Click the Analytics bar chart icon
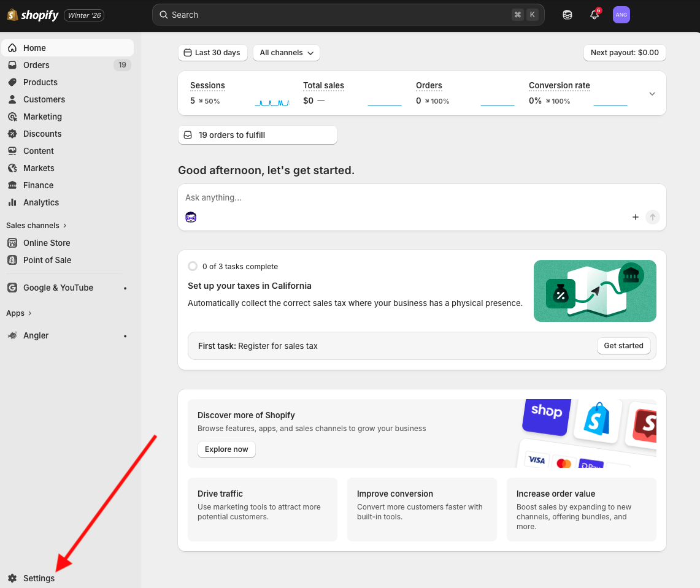Image resolution: width=700 pixels, height=588 pixels. click(x=12, y=202)
